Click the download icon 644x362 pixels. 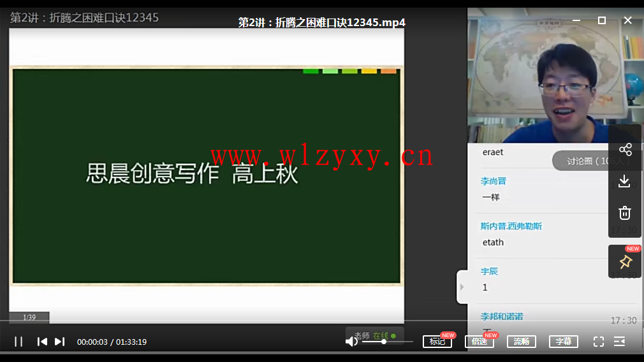624,181
